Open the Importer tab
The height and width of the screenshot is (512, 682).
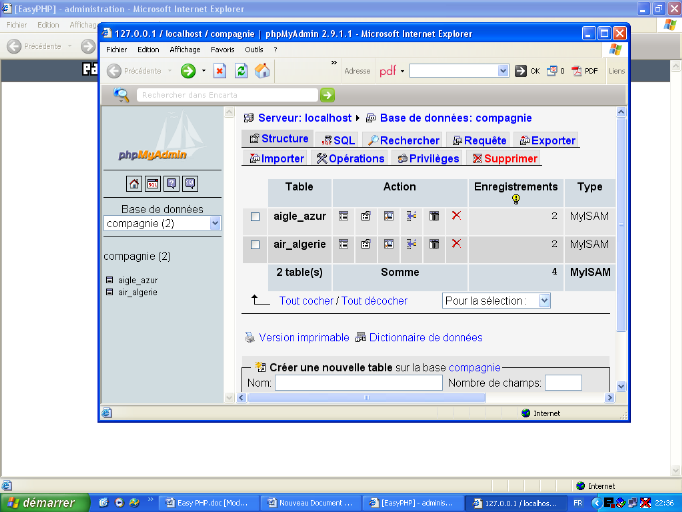tap(277, 158)
